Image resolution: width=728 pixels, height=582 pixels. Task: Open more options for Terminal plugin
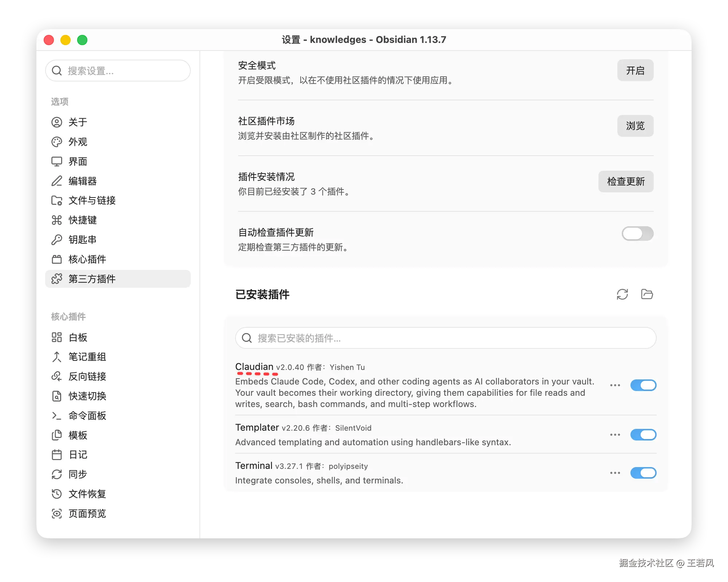615,473
